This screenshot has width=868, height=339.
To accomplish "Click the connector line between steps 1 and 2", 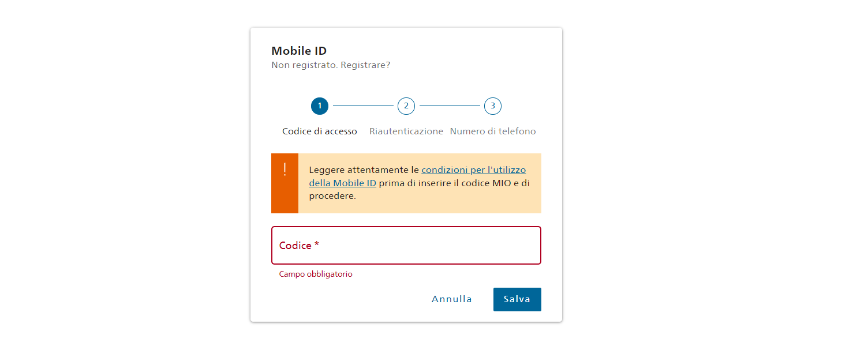I will coord(363,106).
